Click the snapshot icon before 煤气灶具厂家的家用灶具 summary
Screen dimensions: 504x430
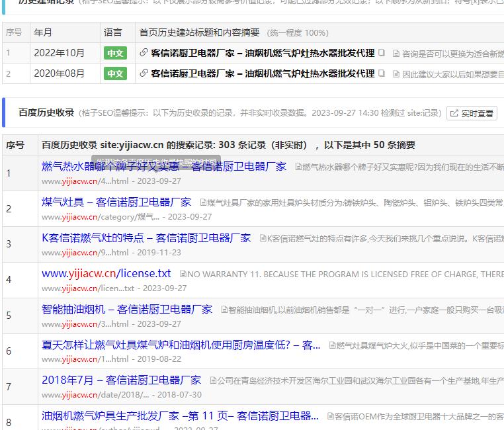tap(204, 202)
